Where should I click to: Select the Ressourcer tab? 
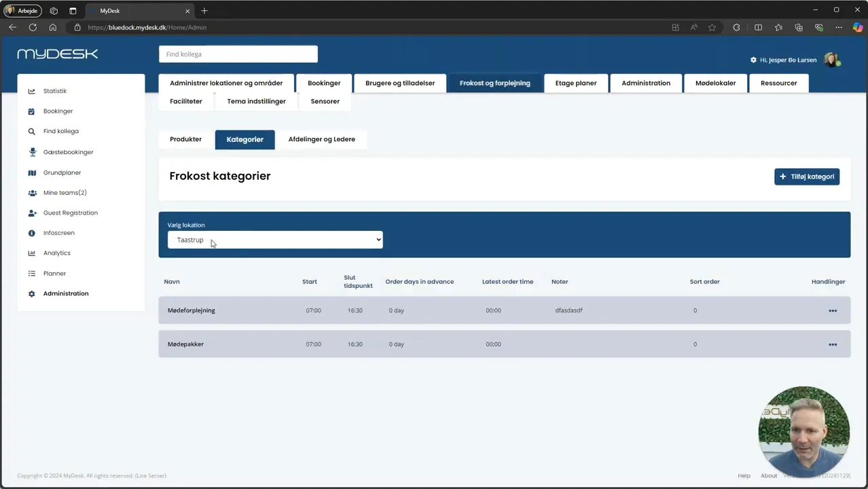pyautogui.click(x=779, y=83)
